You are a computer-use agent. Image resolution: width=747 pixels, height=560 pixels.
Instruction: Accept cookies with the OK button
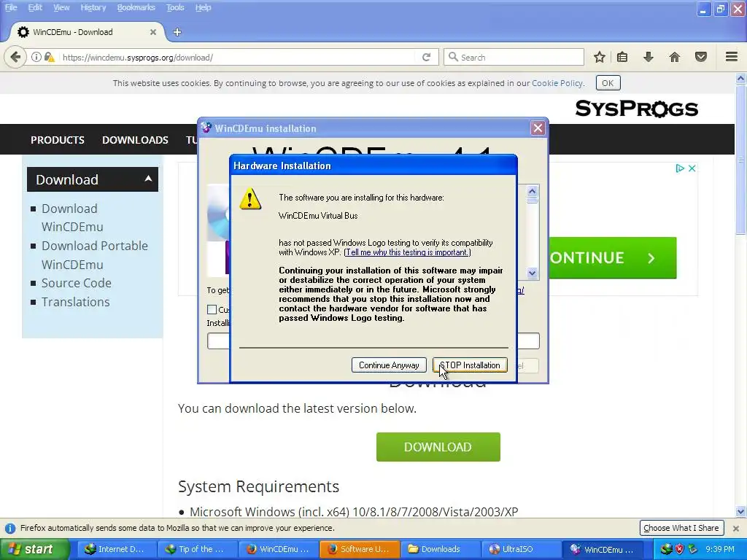coord(608,83)
